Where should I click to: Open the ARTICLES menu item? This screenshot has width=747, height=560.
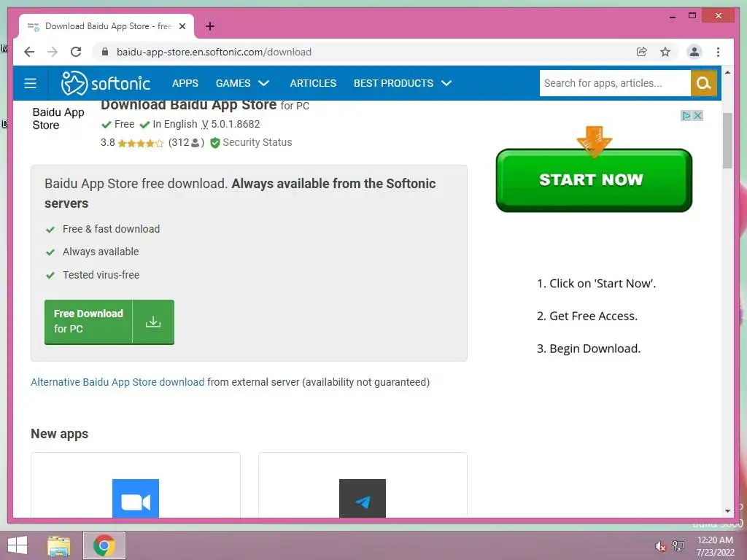[x=313, y=83]
